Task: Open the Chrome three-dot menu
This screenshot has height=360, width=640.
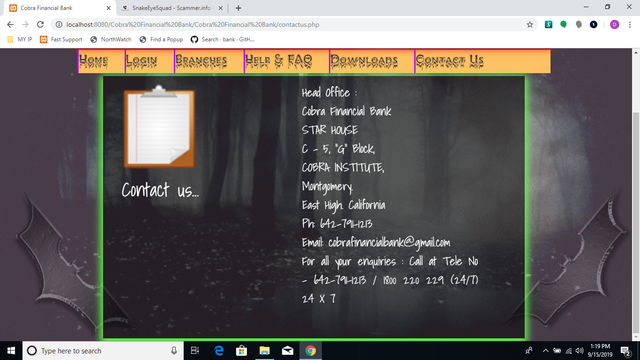Action: tap(630, 24)
